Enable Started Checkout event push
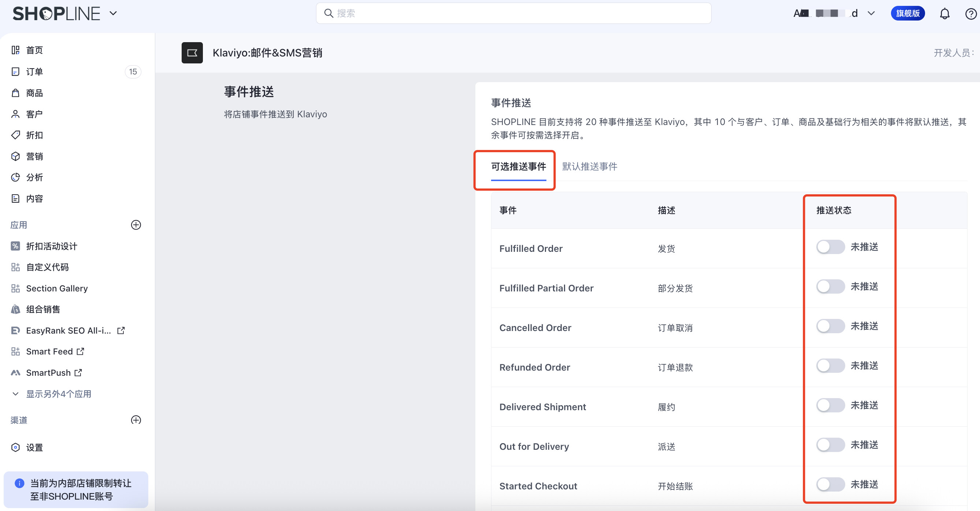The image size is (980, 511). (x=830, y=484)
